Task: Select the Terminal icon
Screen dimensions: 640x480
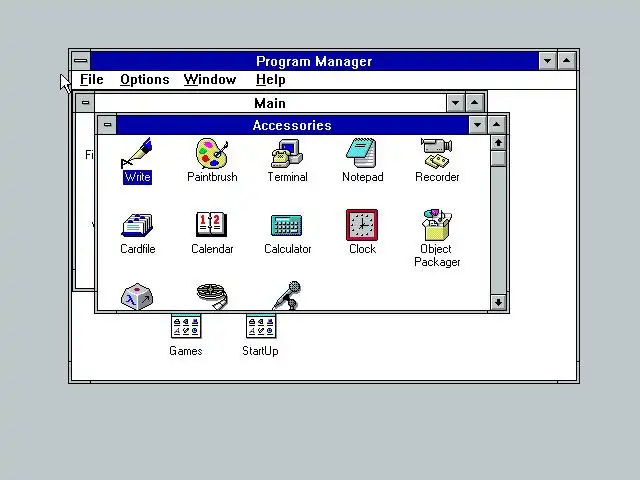Action: click(287, 153)
